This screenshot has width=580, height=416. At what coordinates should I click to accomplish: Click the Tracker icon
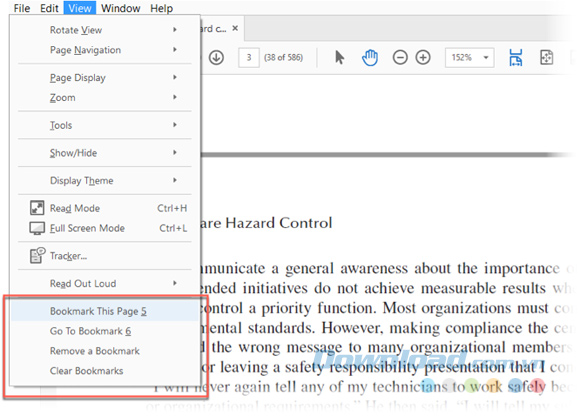37,256
